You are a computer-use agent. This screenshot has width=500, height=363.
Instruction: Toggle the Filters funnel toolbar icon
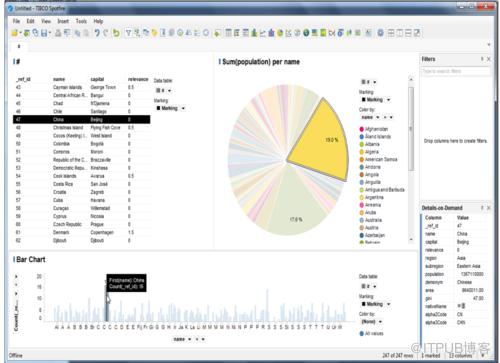[x=128, y=33]
